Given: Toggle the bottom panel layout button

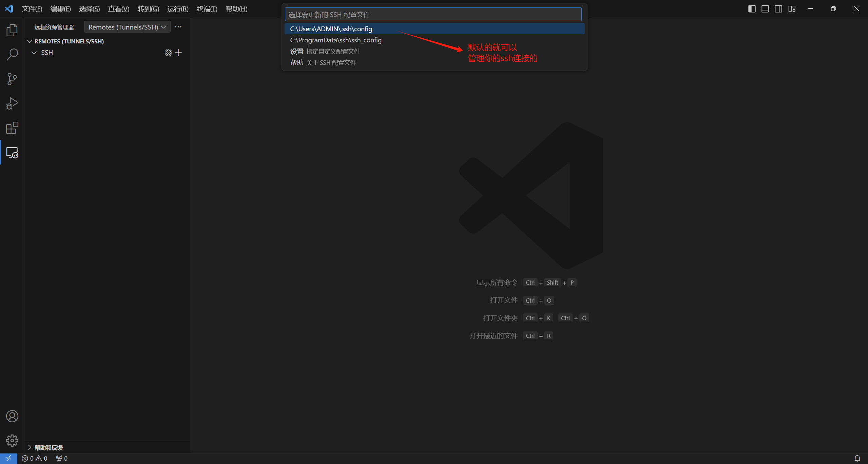Looking at the screenshot, I should coord(765,9).
